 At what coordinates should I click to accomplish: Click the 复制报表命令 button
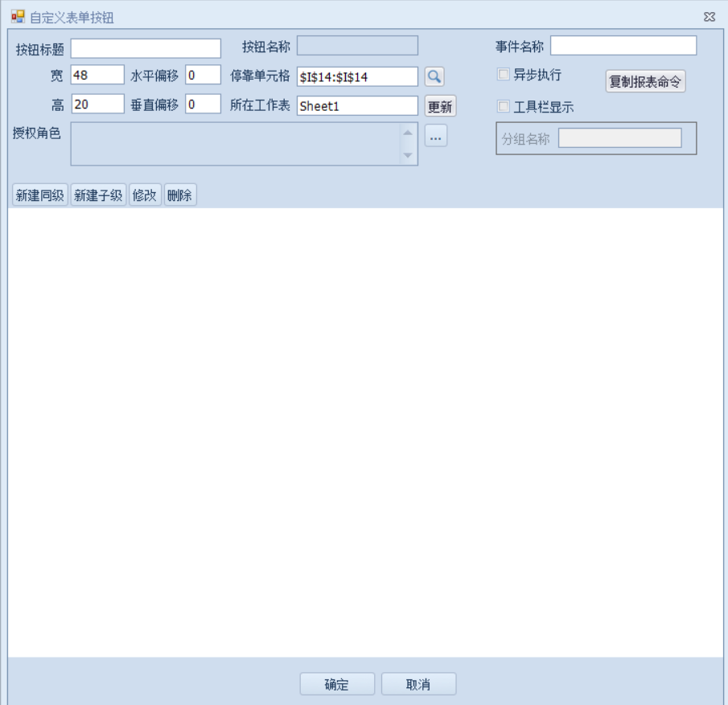645,81
